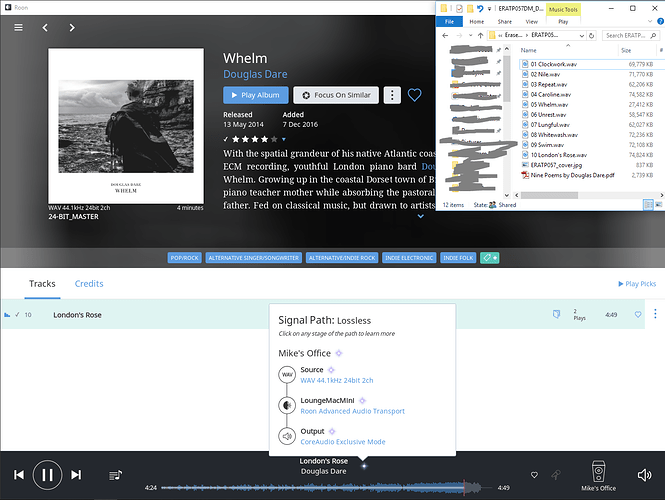Open the star rating dropdown arrow
665x500 pixels.
[x=284, y=139]
